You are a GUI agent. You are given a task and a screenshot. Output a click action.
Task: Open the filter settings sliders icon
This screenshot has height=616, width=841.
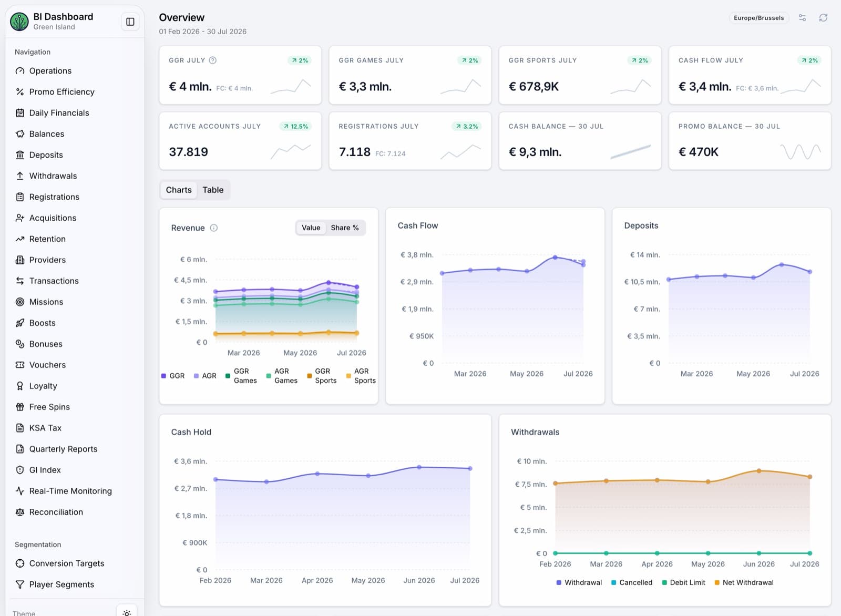click(x=802, y=18)
